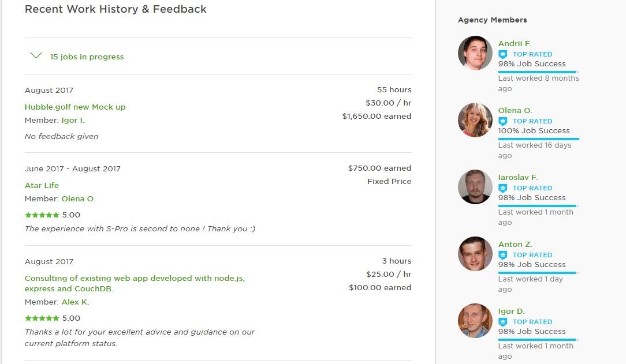
Task: Select member Alex K. in work history
Action: point(75,302)
